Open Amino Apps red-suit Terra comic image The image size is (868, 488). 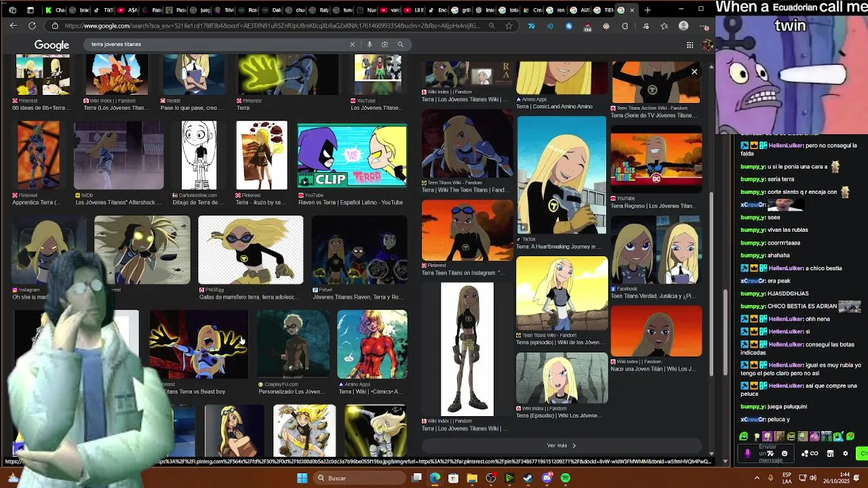click(372, 344)
